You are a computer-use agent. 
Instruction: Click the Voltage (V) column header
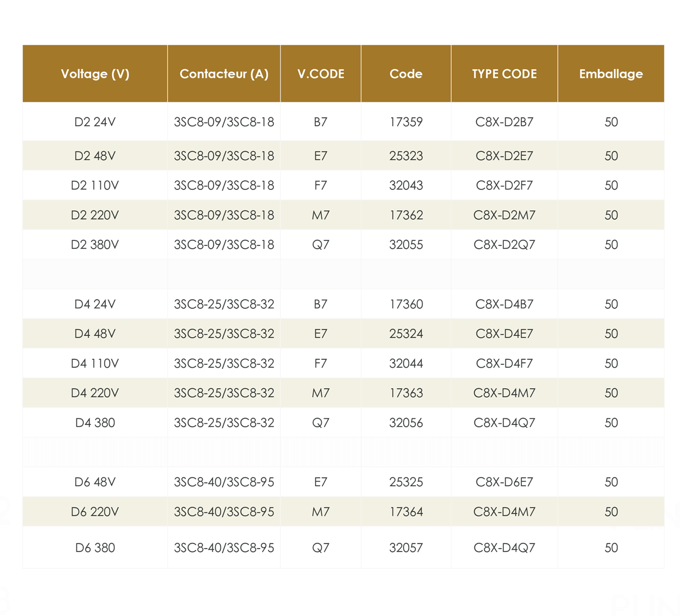click(x=95, y=74)
